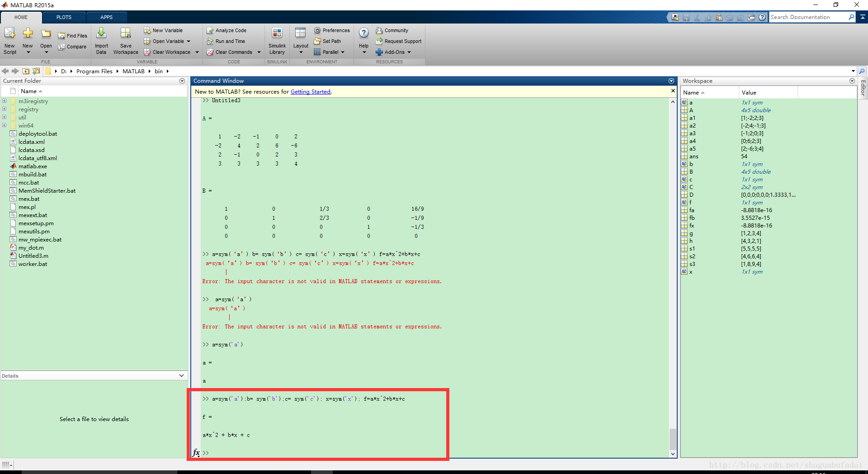The height and width of the screenshot is (474, 868).
Task: Select variable ans in Workspace
Action: click(x=693, y=156)
